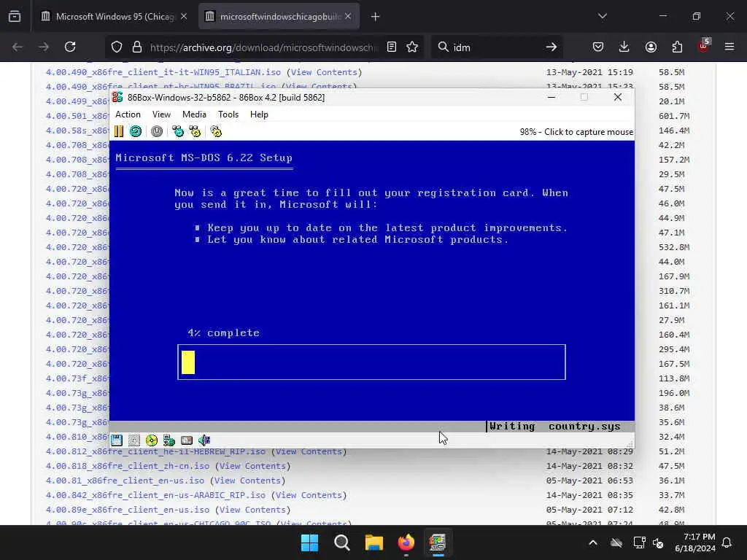Open the 4.00.818 zh-cn iso link
747x560 pixels.
point(127,466)
